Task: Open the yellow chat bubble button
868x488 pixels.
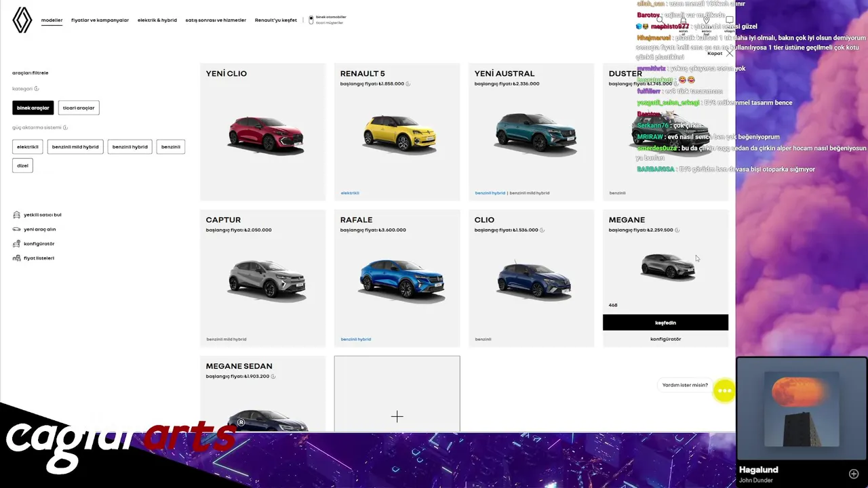Action: (724, 390)
